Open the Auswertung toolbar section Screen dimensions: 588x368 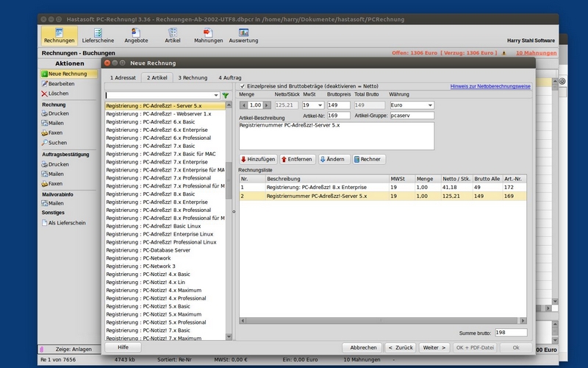[x=243, y=35]
